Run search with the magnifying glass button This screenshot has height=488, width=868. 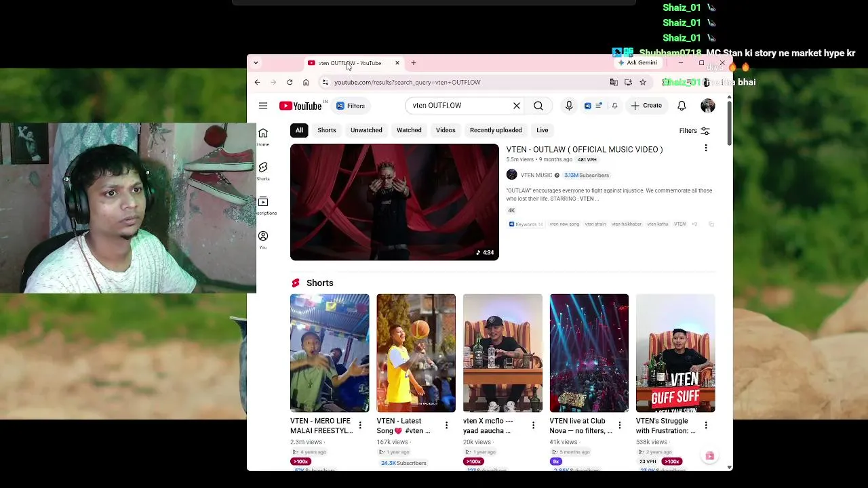(x=538, y=106)
